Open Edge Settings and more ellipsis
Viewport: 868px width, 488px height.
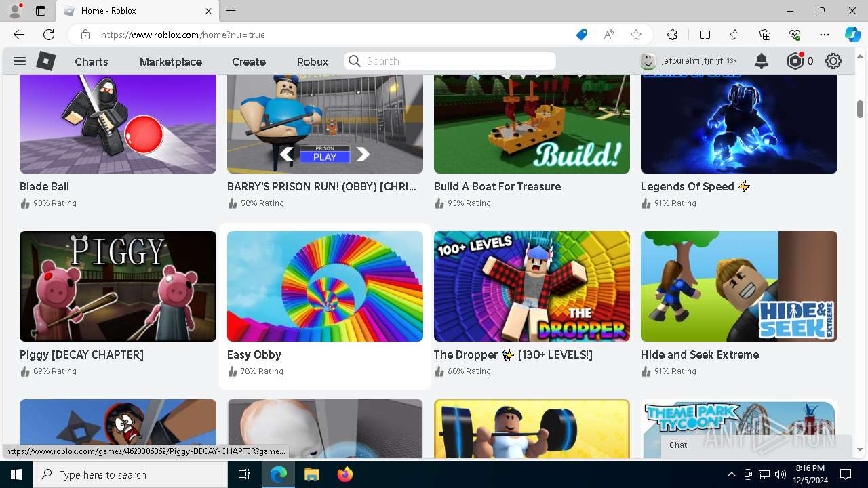pos(825,35)
